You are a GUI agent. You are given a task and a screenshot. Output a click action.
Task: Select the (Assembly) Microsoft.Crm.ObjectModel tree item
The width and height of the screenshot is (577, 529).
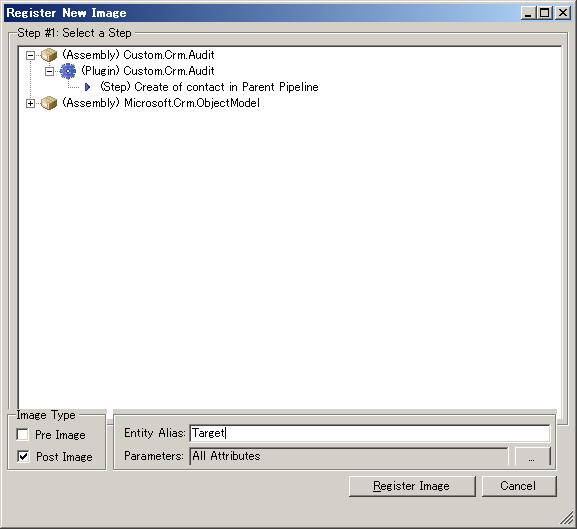click(x=161, y=103)
